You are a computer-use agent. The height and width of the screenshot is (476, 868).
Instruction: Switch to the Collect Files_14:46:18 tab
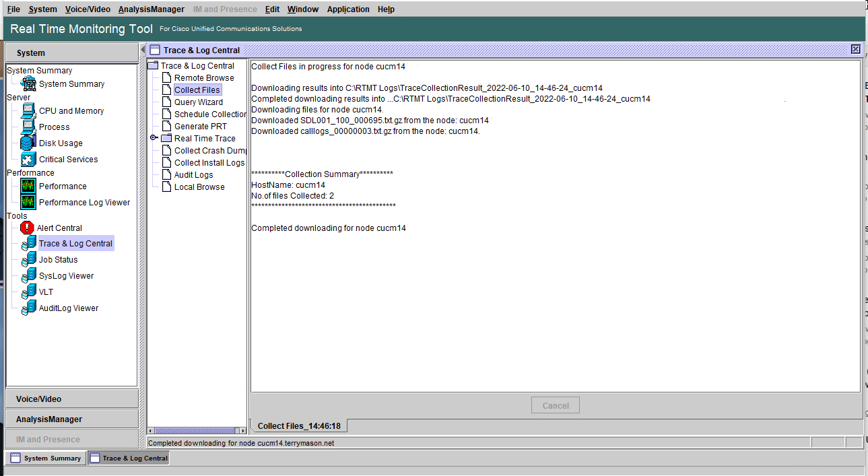pos(299,426)
